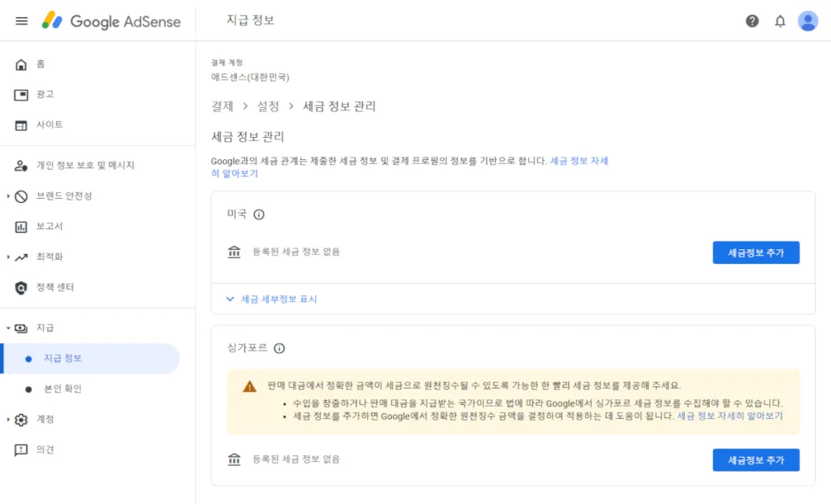831x504 pixels.
Task: Select 본인 확인 in the sidebar
Action: (x=62, y=389)
